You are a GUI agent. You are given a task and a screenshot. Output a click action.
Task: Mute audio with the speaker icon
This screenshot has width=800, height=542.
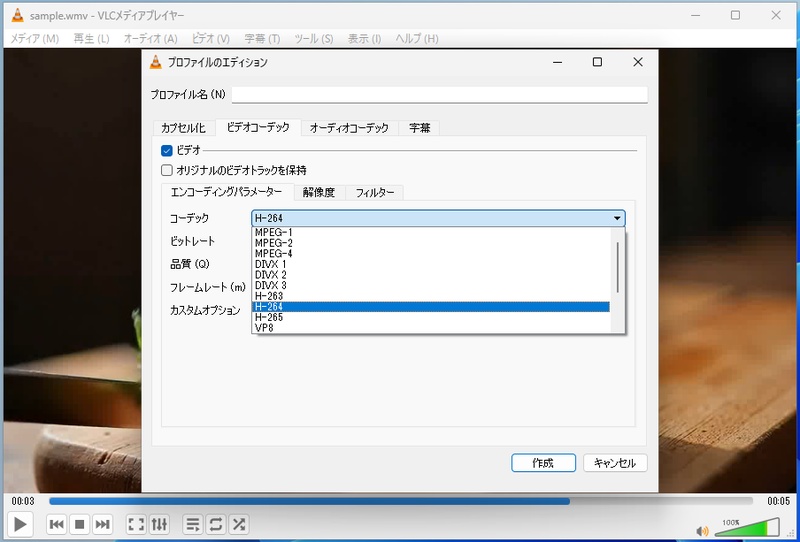pyautogui.click(x=703, y=531)
